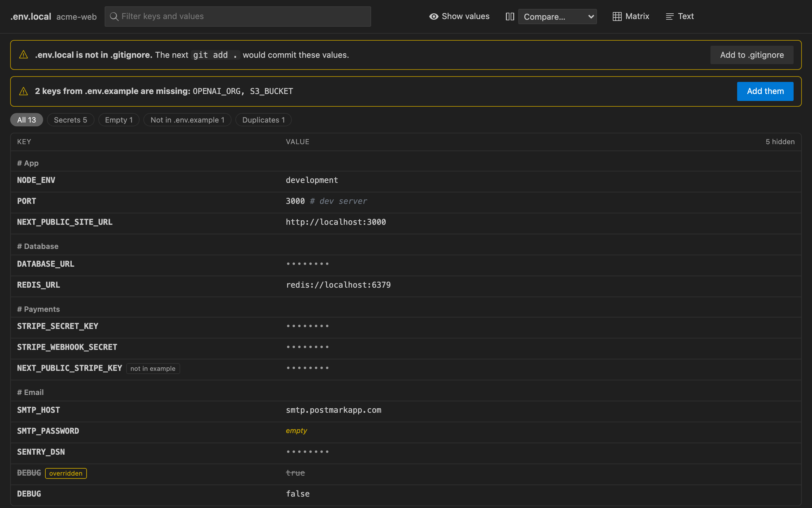Viewport: 812px width, 508px height.
Task: Click the SMTP_HOST key
Action: pos(39,410)
